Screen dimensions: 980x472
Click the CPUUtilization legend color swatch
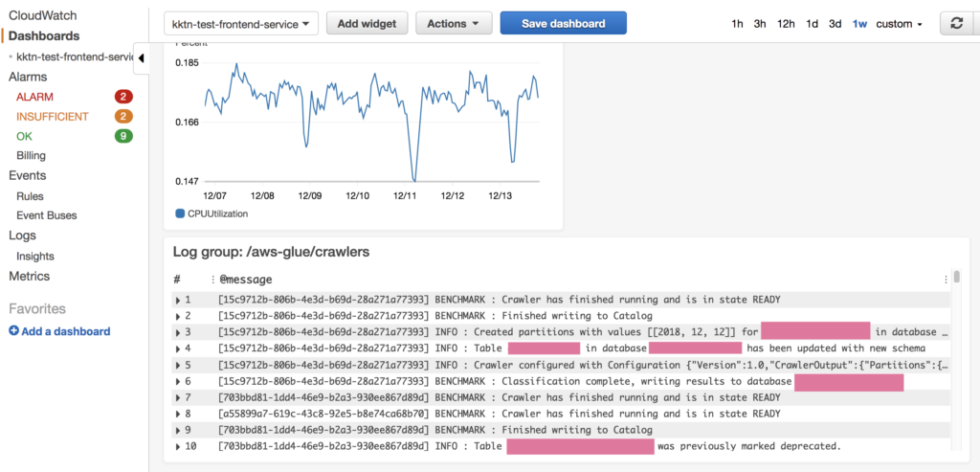point(180,214)
